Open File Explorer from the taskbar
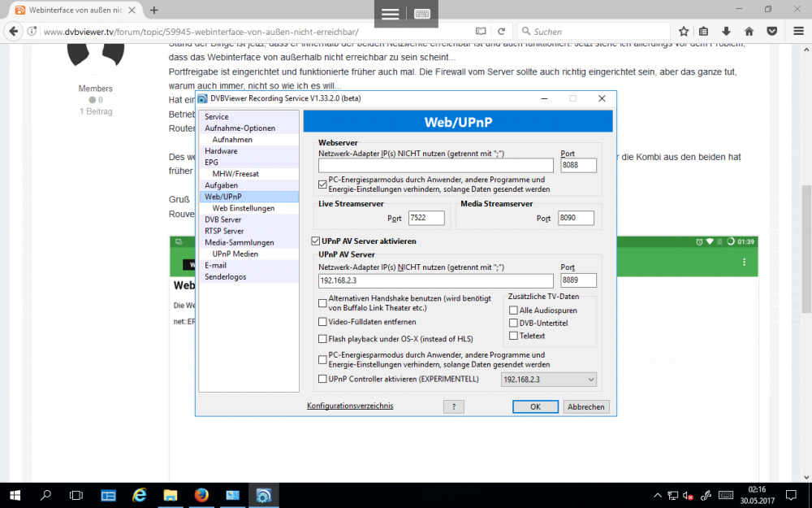This screenshot has height=508, width=812. (x=171, y=496)
